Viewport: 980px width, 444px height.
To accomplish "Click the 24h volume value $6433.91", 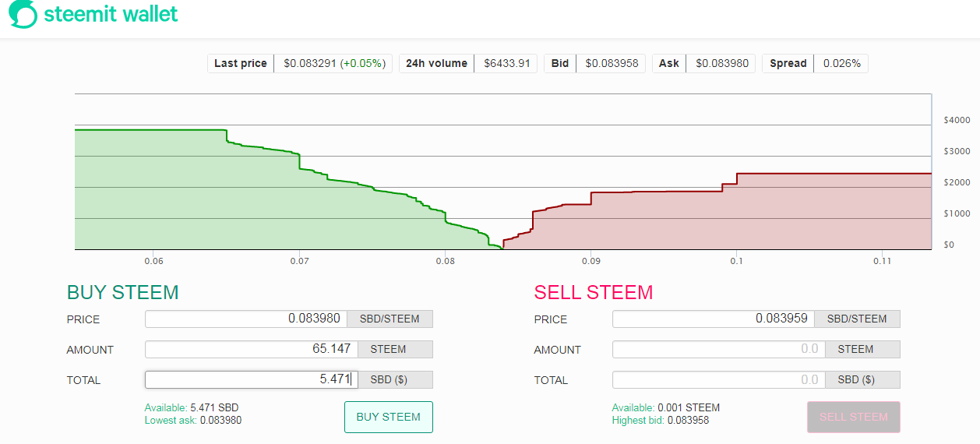I will pos(506,63).
